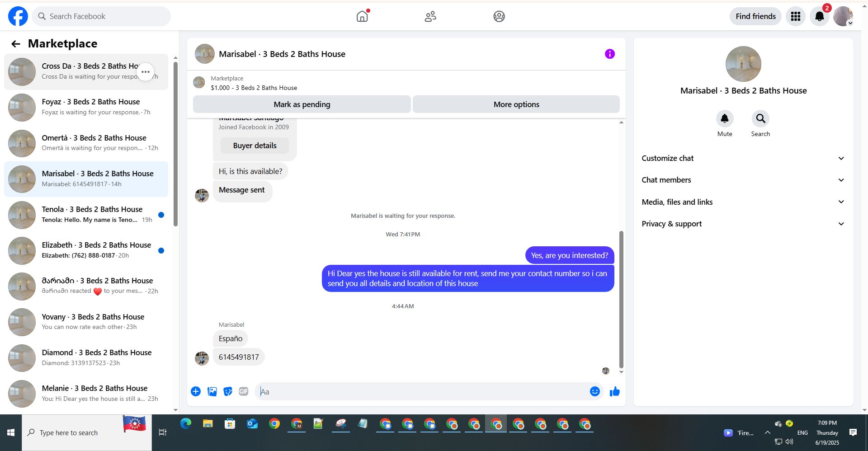
Task: Open the Notifications bell
Action: [x=819, y=16]
